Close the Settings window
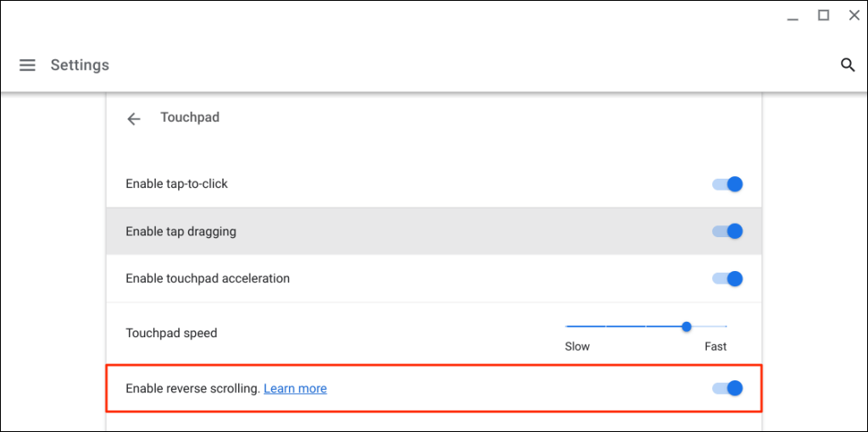The image size is (868, 432). [854, 15]
